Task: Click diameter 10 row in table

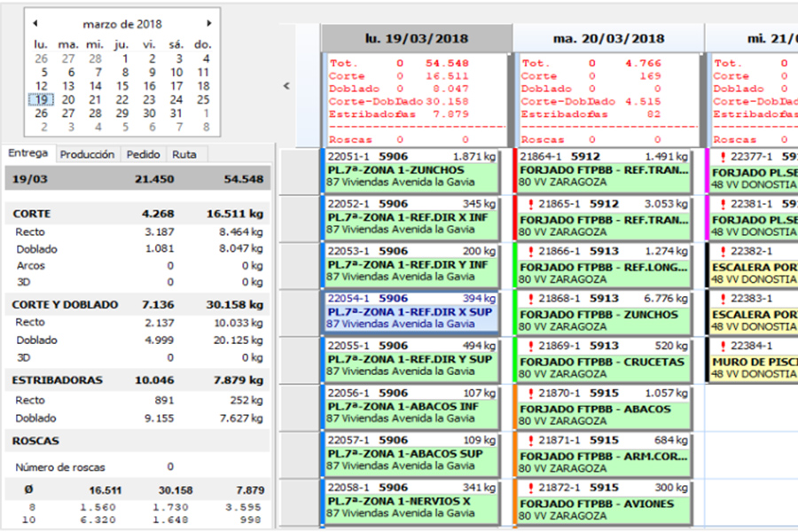Action: 137,520
